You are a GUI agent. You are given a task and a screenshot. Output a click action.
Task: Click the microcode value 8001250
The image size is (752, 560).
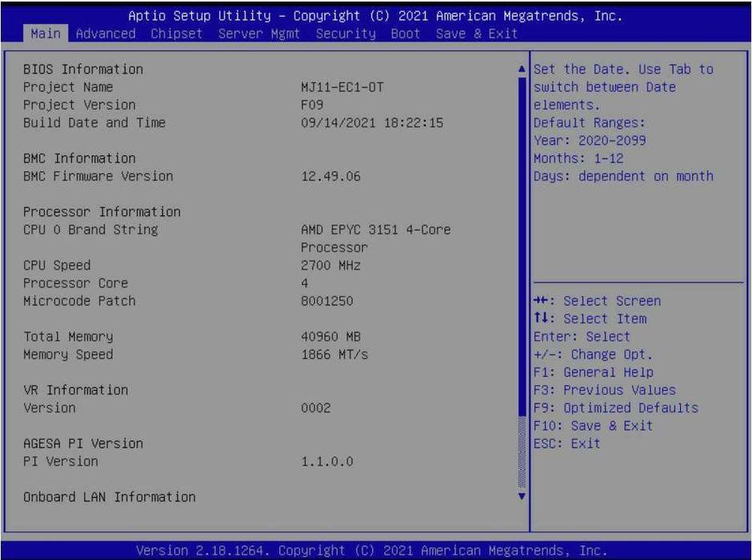coord(327,301)
